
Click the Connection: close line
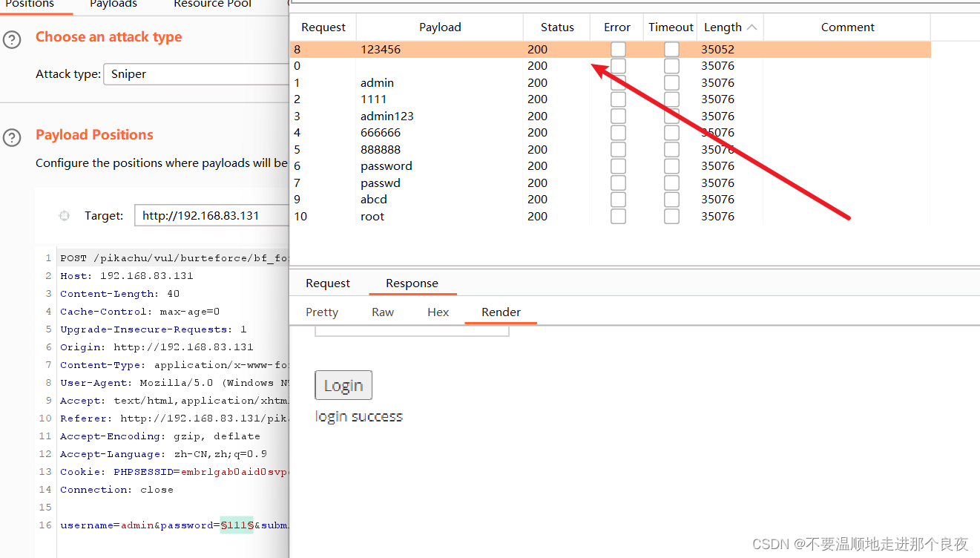pyautogui.click(x=116, y=490)
